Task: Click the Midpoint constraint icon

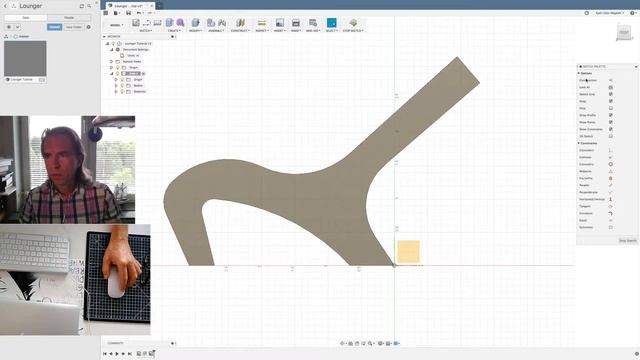Action: pos(611,171)
